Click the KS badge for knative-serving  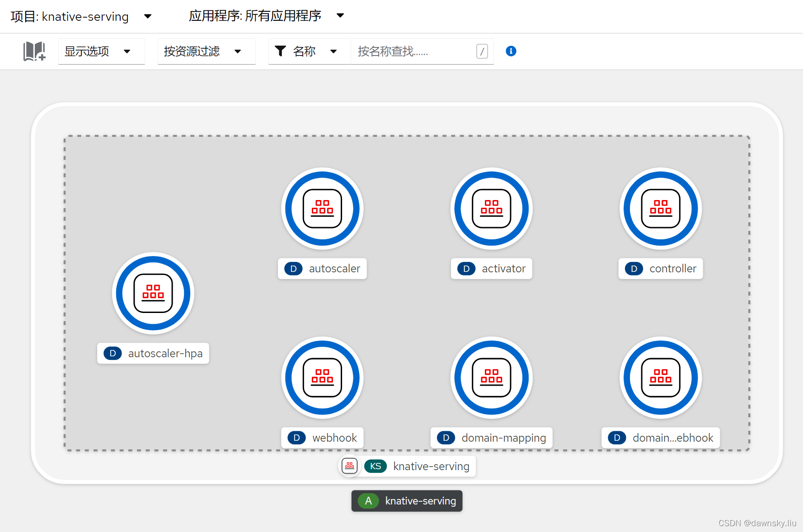tap(375, 466)
